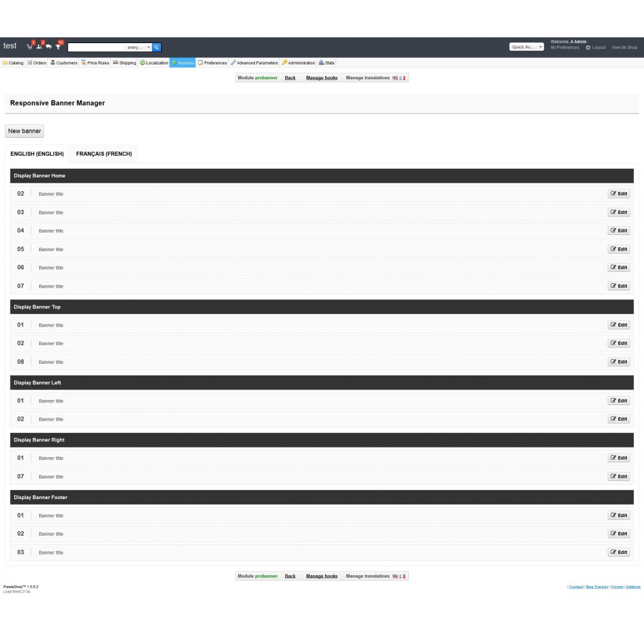
Task: Click Manage hooks in the top toolbar
Action: [x=321, y=78]
